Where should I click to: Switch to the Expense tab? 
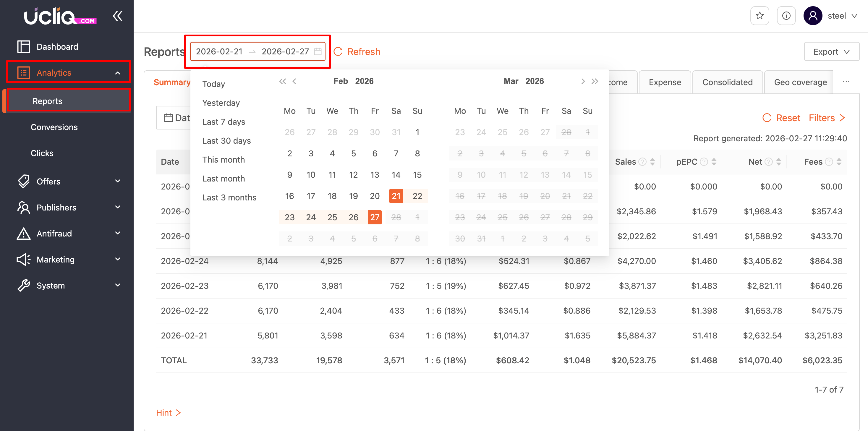pos(665,82)
